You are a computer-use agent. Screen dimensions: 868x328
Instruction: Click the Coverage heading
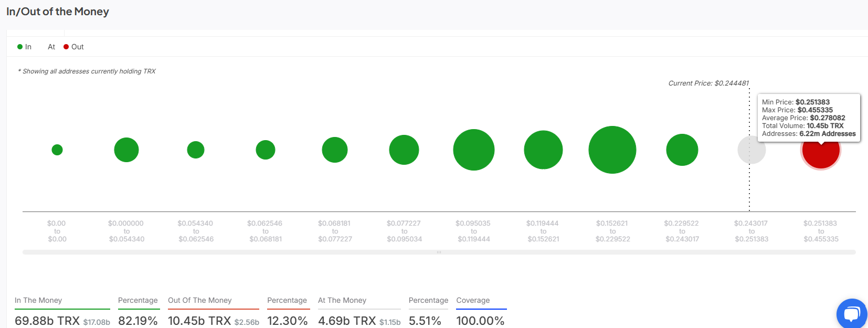click(x=473, y=300)
